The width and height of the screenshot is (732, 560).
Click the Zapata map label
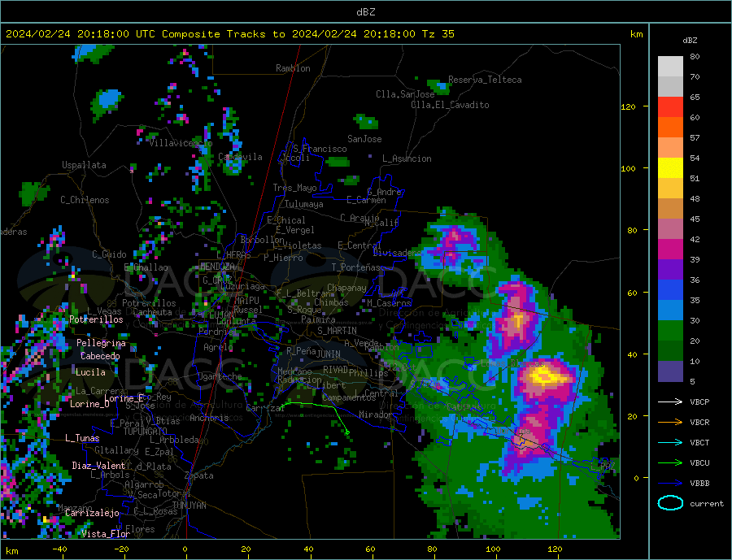199,475
